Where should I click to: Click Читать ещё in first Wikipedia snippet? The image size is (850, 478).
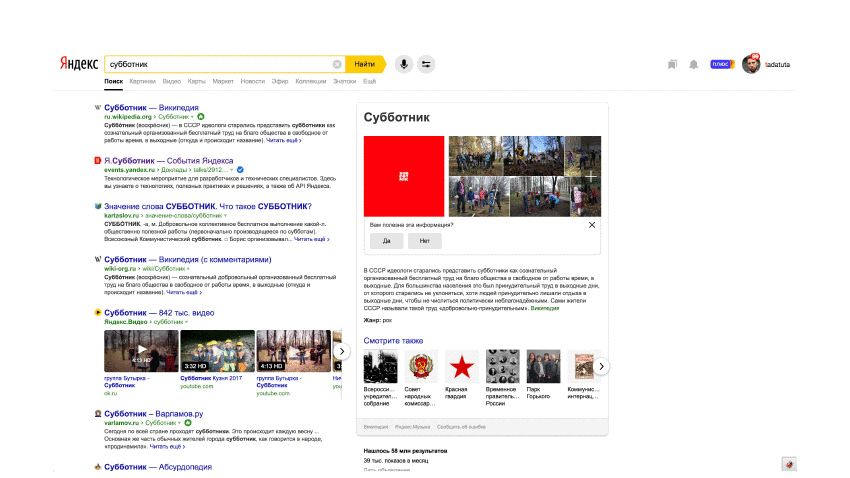pos(284,140)
